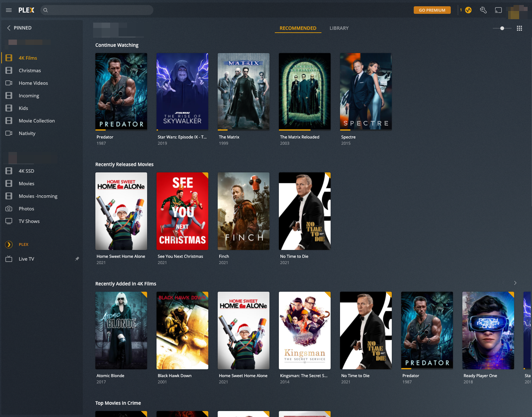532x417 pixels.
Task: Open Top Movies in Crime heading
Action: (x=118, y=403)
